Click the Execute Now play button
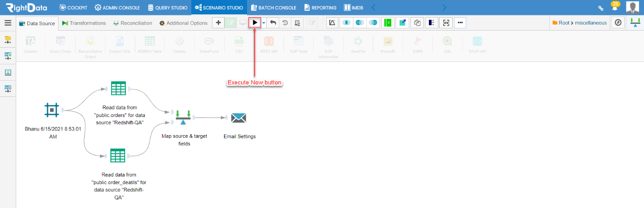This screenshot has width=644, height=208. [x=255, y=23]
